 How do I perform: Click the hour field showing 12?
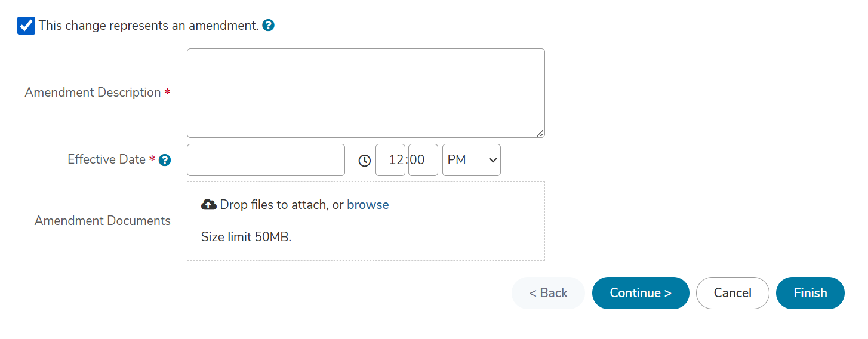pos(390,160)
